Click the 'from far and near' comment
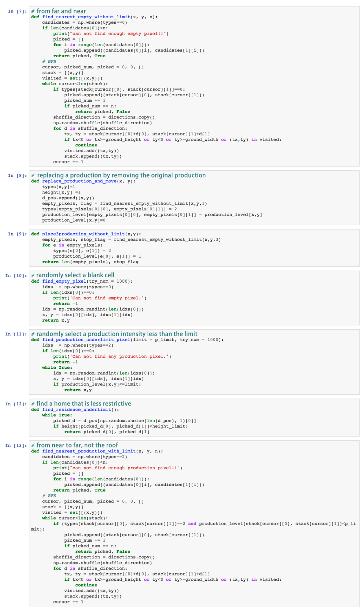The image size is (364, 612). [x=61, y=11]
